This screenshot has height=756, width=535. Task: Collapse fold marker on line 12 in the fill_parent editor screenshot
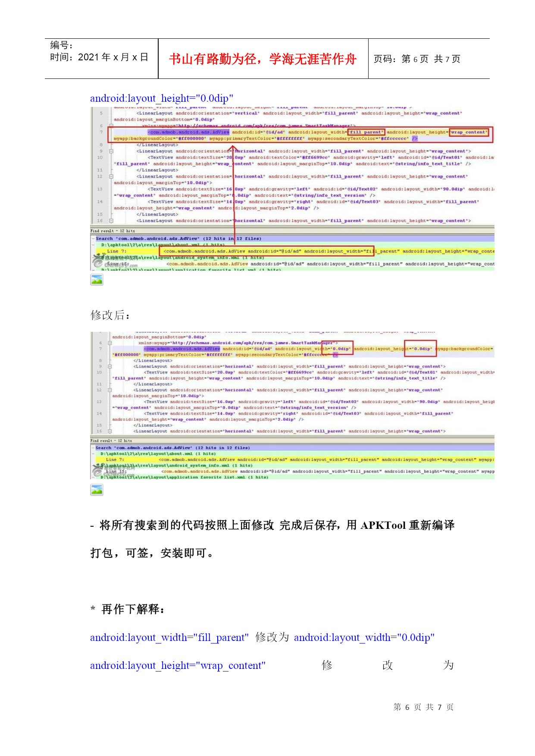pos(111,176)
